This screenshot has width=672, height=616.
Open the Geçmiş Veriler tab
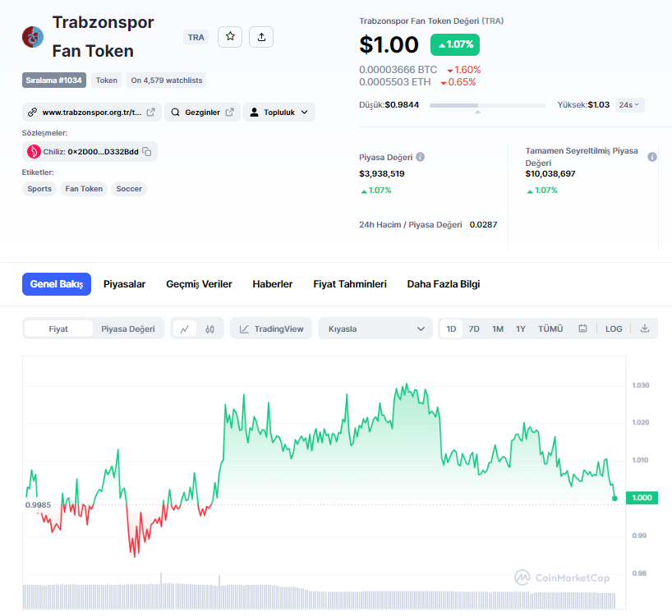pyautogui.click(x=199, y=284)
